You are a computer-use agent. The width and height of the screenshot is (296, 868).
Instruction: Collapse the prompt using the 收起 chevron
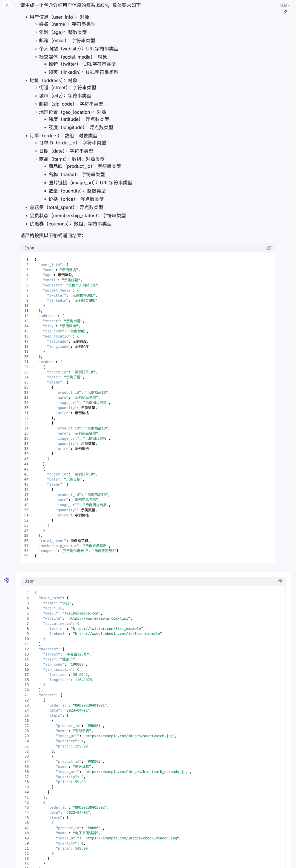click(285, 5)
